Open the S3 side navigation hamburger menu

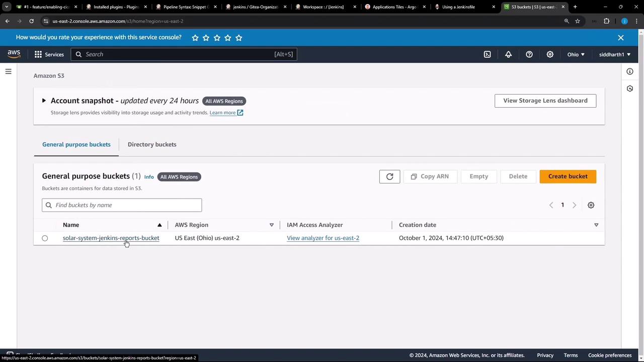(x=8, y=71)
